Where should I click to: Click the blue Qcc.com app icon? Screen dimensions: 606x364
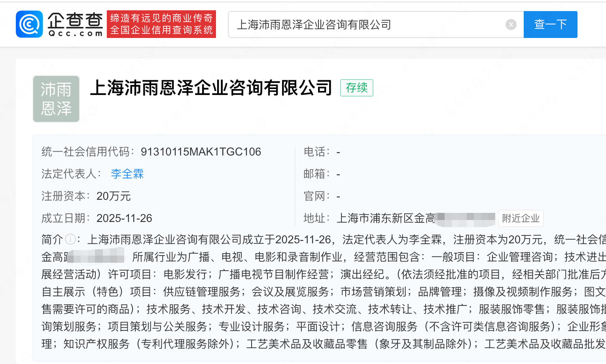[29, 24]
